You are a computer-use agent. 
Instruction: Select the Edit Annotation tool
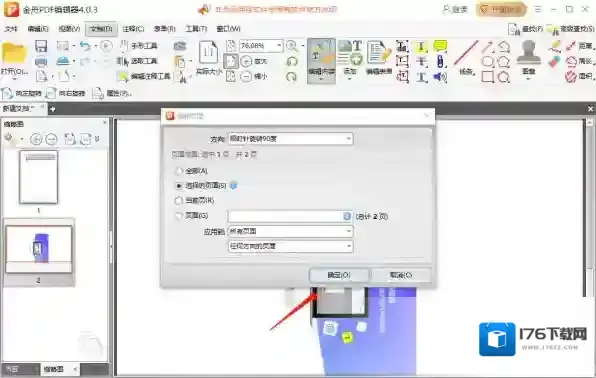coord(144,76)
